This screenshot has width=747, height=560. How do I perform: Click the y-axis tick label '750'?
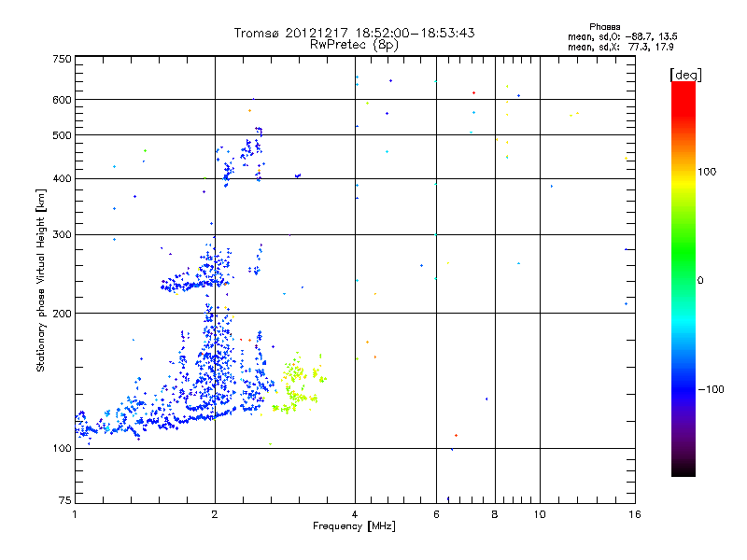pos(62,59)
